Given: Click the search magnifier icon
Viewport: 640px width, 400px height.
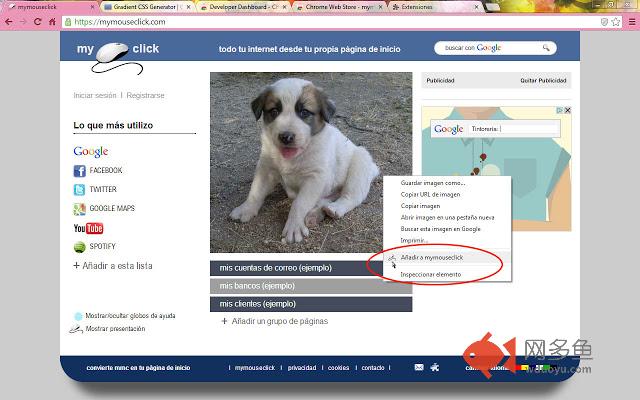Looking at the screenshot, I should 546,48.
